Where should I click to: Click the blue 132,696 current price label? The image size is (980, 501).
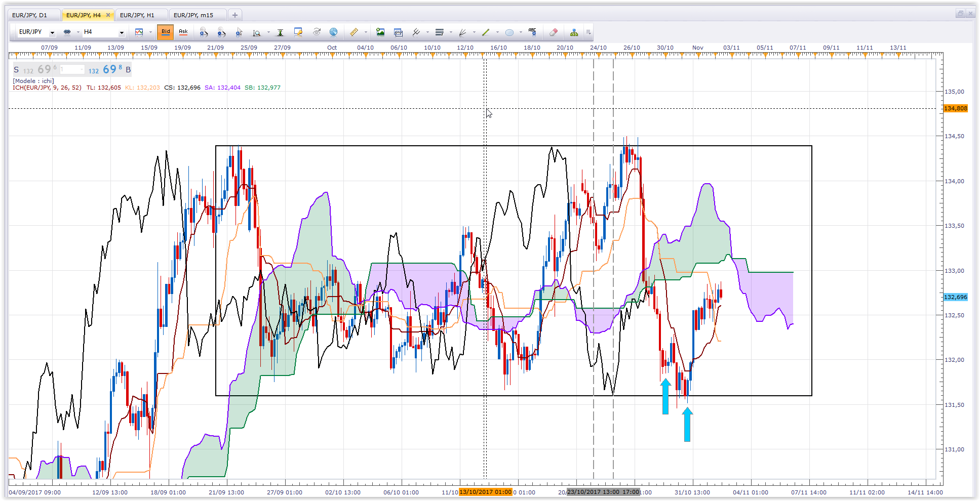click(956, 297)
